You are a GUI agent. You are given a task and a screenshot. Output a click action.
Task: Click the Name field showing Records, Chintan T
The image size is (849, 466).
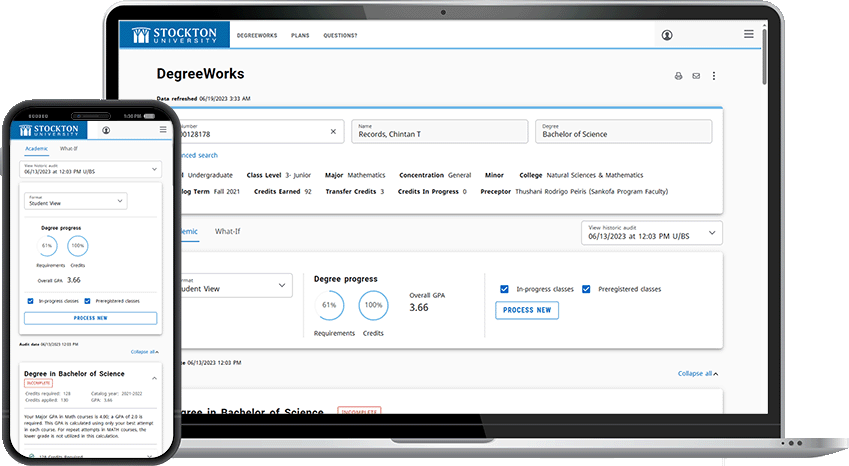pyautogui.click(x=440, y=132)
